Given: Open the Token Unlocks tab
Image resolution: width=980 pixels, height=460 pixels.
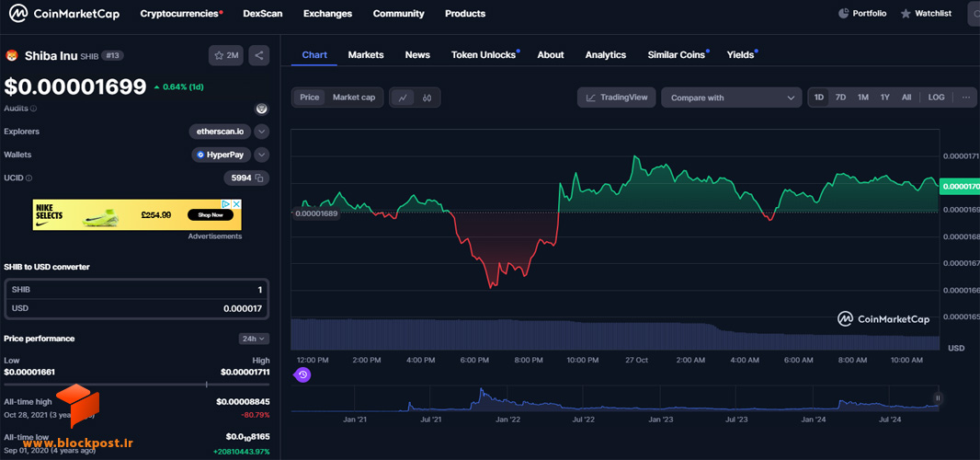Looking at the screenshot, I should [x=485, y=55].
